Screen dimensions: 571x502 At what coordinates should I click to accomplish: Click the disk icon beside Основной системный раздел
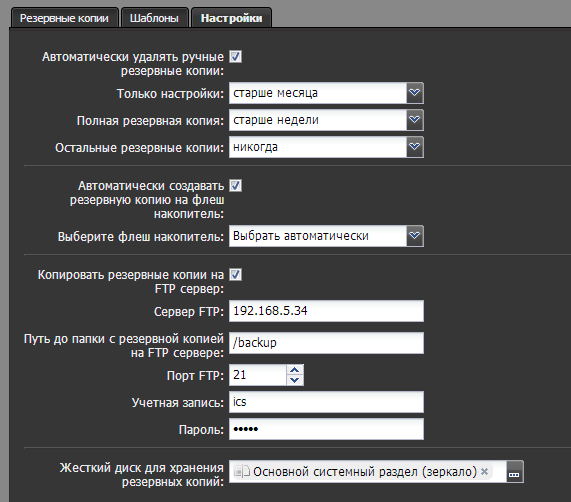pos(241,471)
